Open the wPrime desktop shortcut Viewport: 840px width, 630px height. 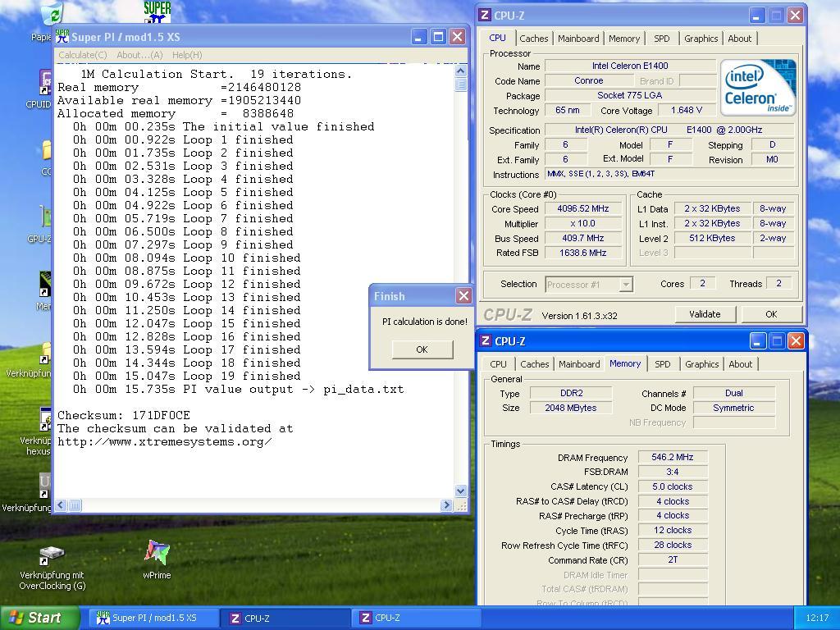click(157, 559)
